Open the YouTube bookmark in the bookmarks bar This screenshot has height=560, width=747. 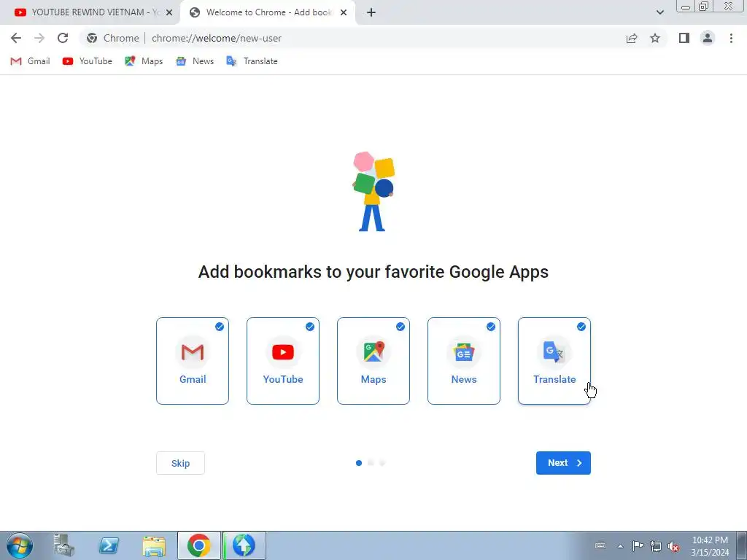point(88,61)
